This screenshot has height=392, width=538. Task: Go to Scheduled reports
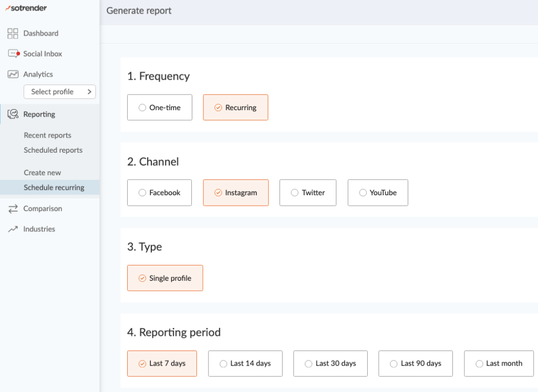pos(53,150)
